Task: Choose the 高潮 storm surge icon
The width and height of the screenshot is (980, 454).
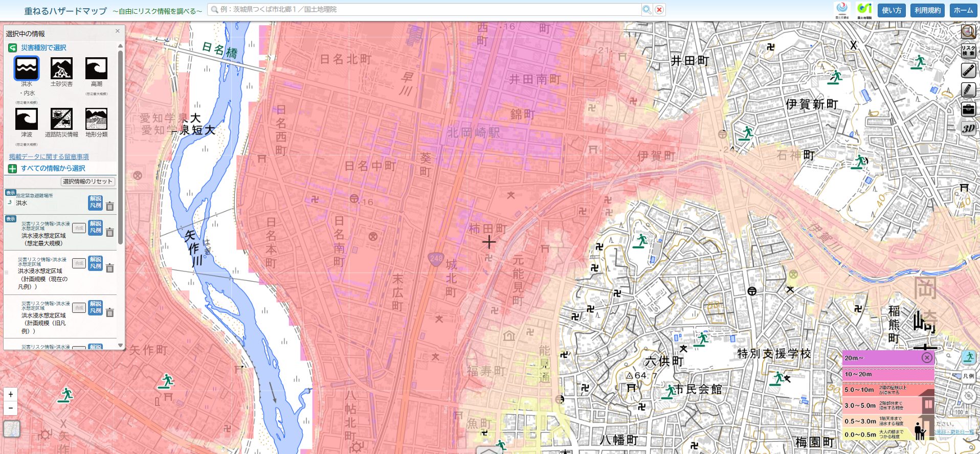Action: (x=96, y=69)
